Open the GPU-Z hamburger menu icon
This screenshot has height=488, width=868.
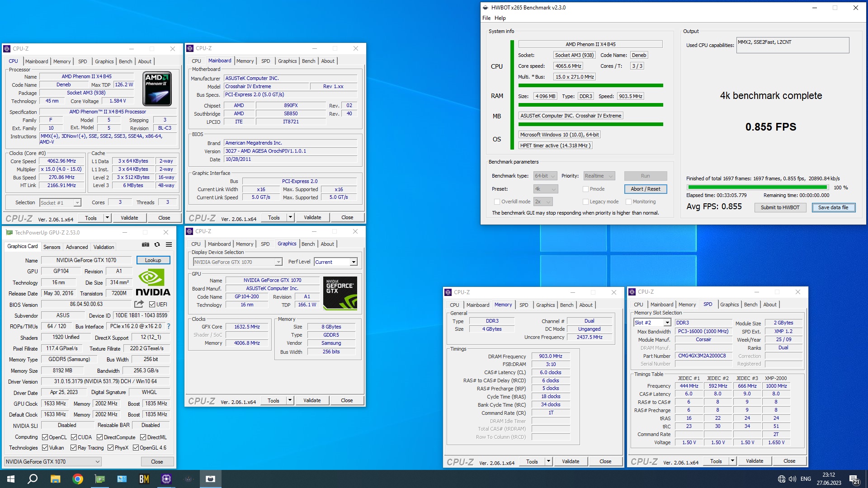coord(169,244)
